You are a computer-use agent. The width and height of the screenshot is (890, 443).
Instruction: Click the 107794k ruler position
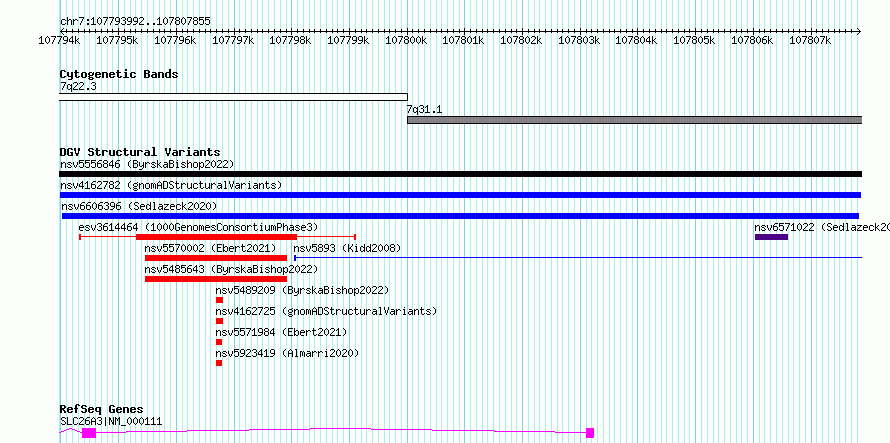pyautogui.click(x=60, y=40)
